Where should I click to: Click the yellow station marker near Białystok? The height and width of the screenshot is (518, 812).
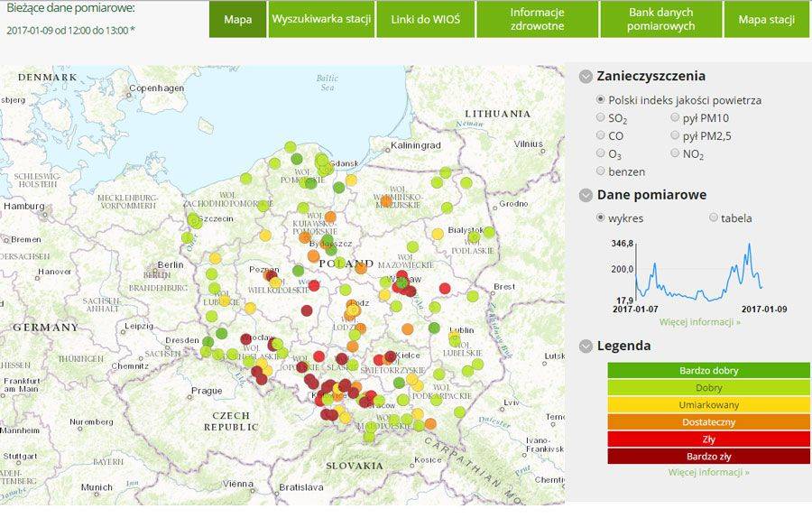click(438, 234)
